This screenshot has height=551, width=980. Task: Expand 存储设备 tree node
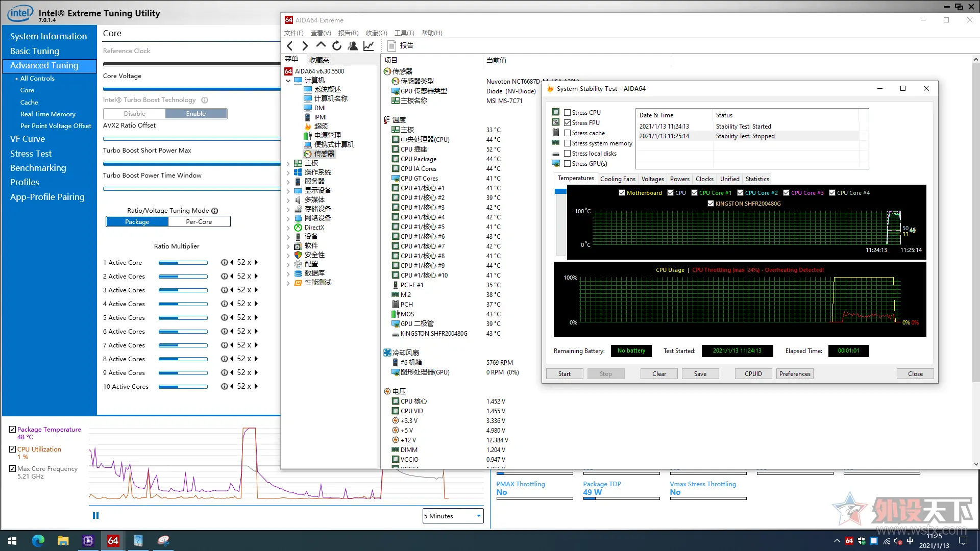coord(288,209)
